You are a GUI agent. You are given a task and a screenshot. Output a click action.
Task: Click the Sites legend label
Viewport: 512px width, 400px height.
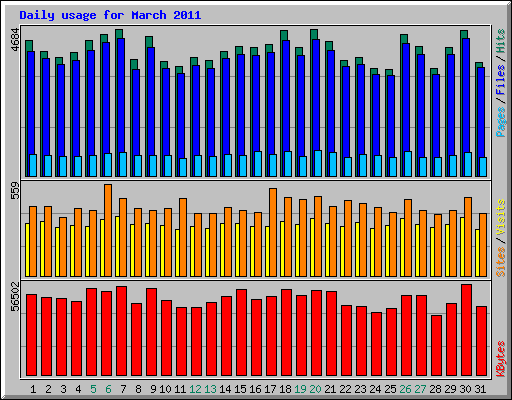point(500,262)
